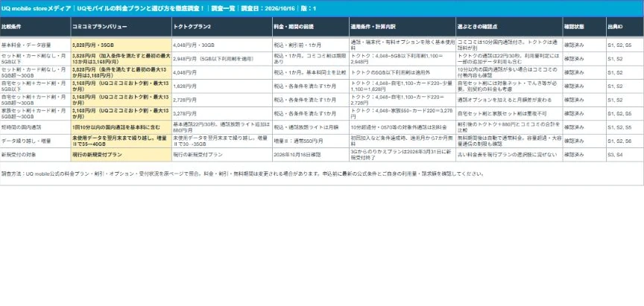Select the '通話オプションを加えると月額差が変わる' cell
644x306 pixels.
(x=509, y=100)
